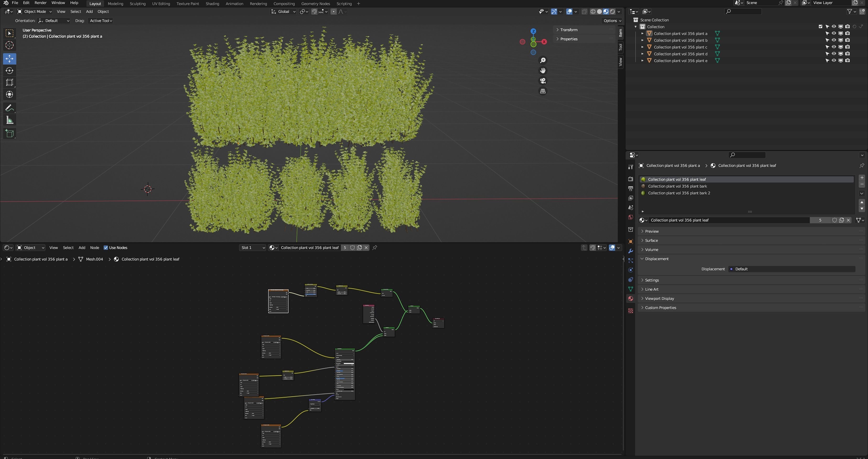Activate the Transform tool
The height and width of the screenshot is (459, 868).
tap(9, 94)
